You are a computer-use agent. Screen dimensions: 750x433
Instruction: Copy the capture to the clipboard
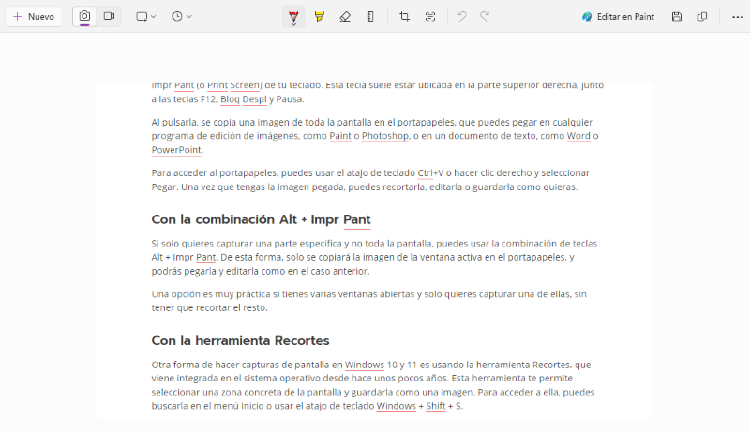click(702, 17)
